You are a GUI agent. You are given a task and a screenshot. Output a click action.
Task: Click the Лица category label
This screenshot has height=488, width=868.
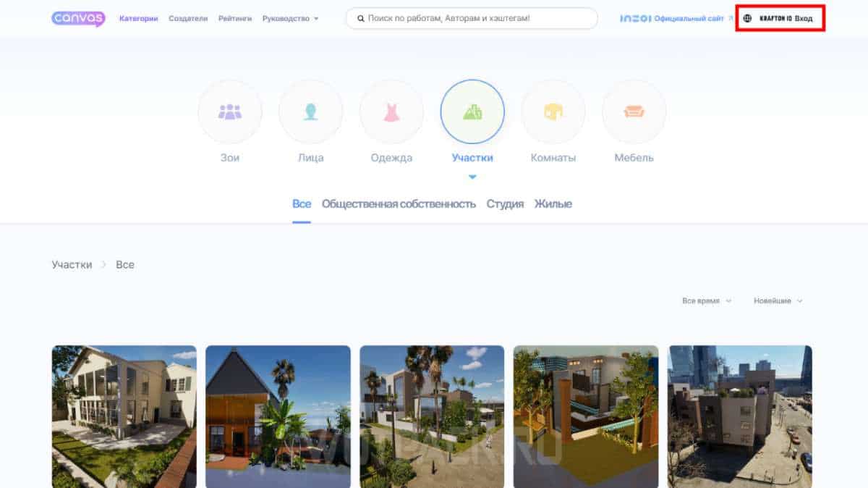[x=311, y=158]
